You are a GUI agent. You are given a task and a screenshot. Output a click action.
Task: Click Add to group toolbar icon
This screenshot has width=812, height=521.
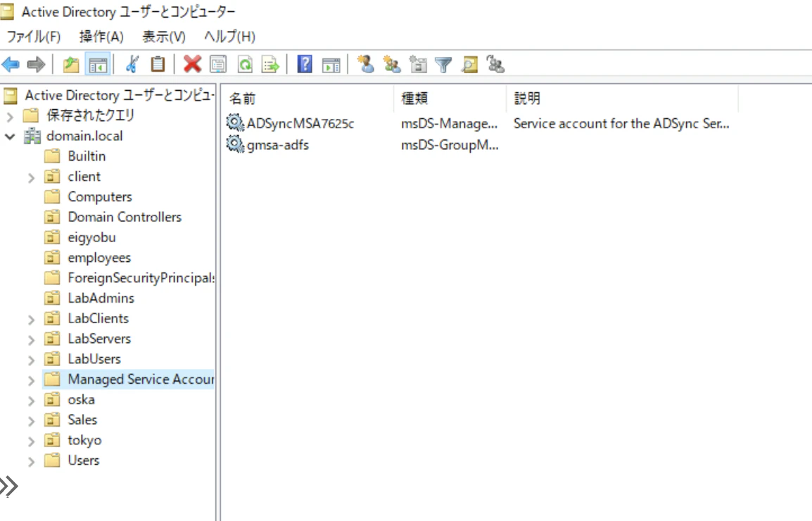[495, 64]
